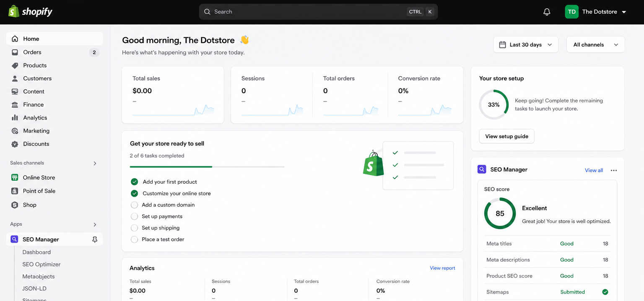This screenshot has width=644, height=301.
Task: Click the Products tag icon
Action: (x=15, y=65)
